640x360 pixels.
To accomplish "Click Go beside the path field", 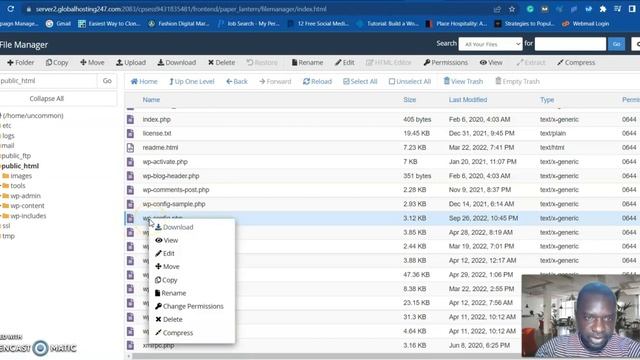I will tap(107, 81).
